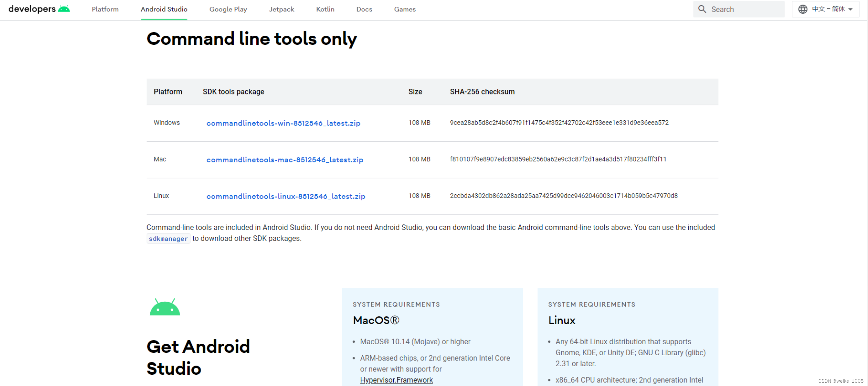Click the Android developers logo
Image resolution: width=868 pixels, height=386 pixels.
39,9
